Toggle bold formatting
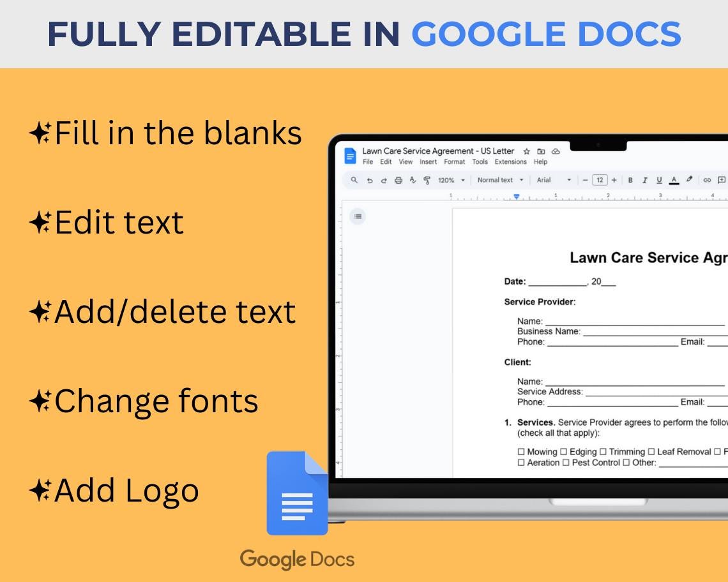 (x=630, y=180)
